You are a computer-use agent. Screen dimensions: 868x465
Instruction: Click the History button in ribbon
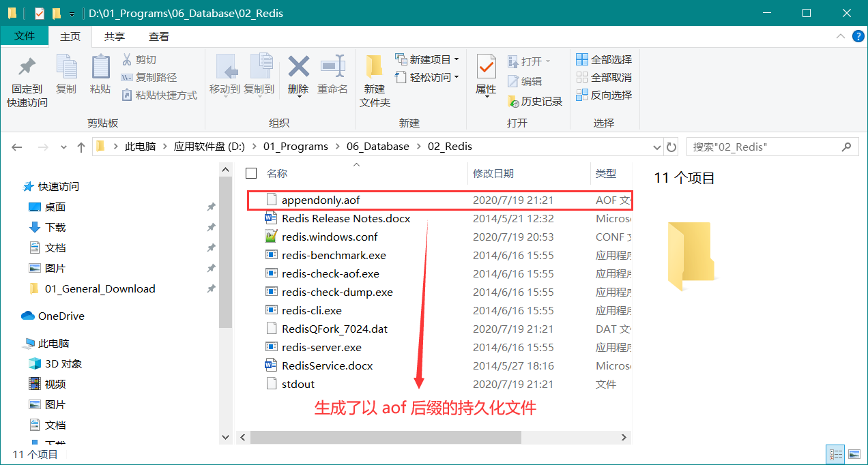pyautogui.click(x=535, y=102)
